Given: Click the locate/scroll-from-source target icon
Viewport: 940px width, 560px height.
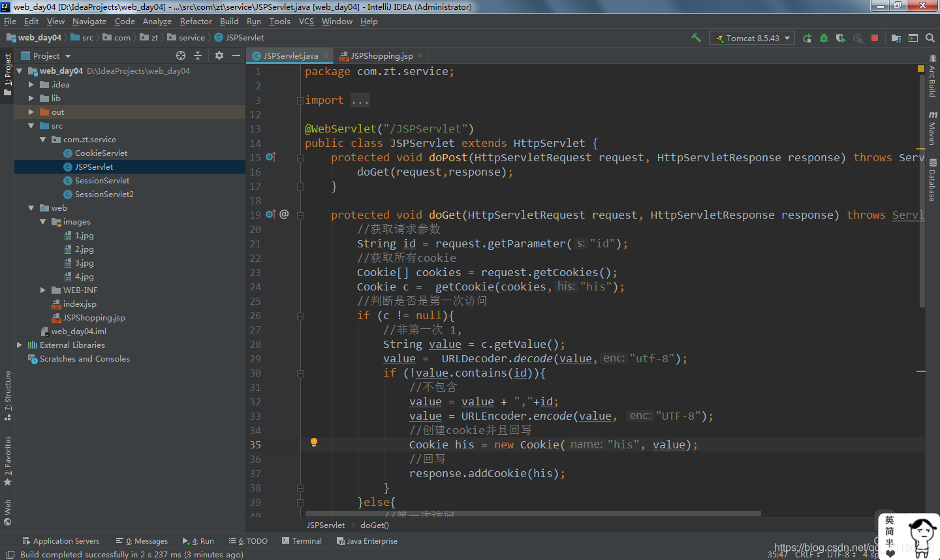Looking at the screenshot, I should click(x=181, y=55).
